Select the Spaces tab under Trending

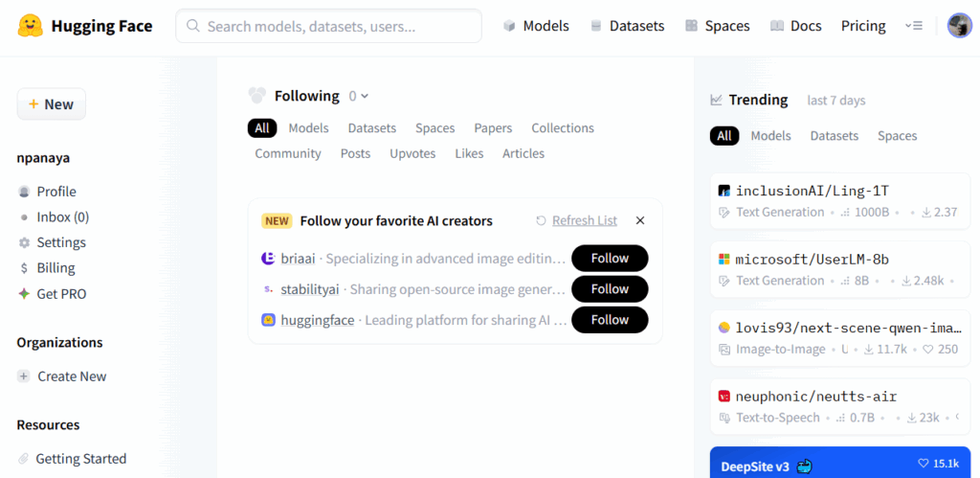pos(897,136)
